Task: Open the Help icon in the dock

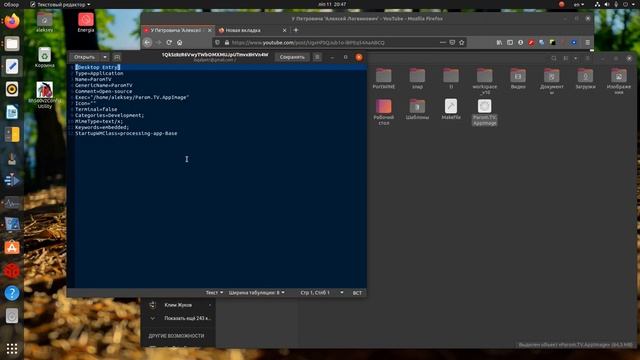Action: pyautogui.click(x=12, y=293)
